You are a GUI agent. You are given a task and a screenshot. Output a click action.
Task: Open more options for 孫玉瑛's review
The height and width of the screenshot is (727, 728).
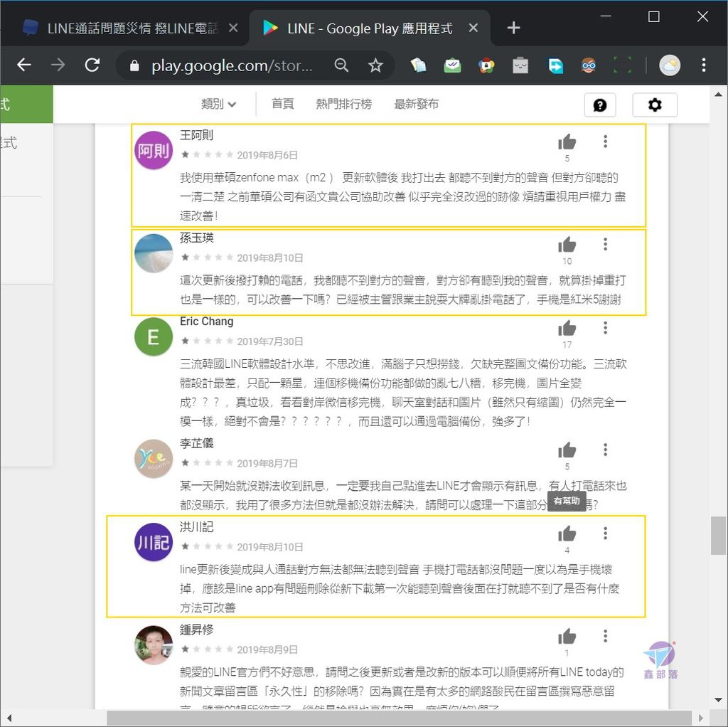(x=605, y=244)
